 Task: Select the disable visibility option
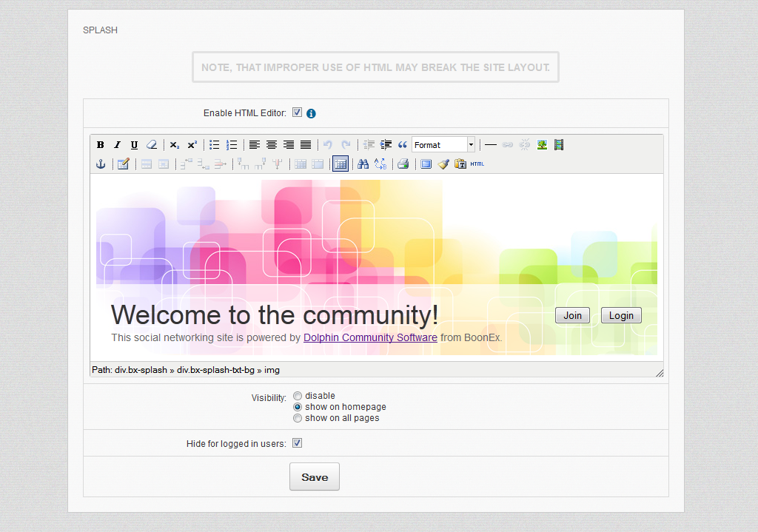pos(298,396)
